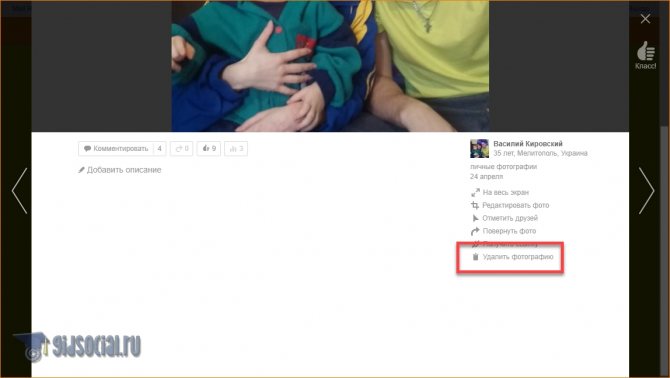The image size is (670, 378).
Task: Click the Класс! thumbs-up icon
Action: (646, 51)
